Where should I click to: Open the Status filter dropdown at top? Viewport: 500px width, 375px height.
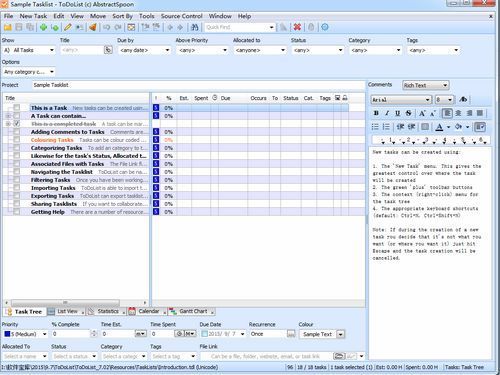click(340, 50)
